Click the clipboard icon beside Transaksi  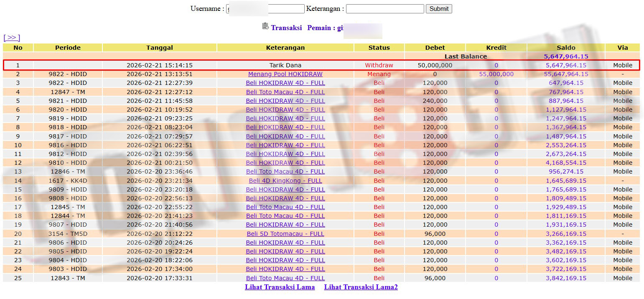[265, 26]
